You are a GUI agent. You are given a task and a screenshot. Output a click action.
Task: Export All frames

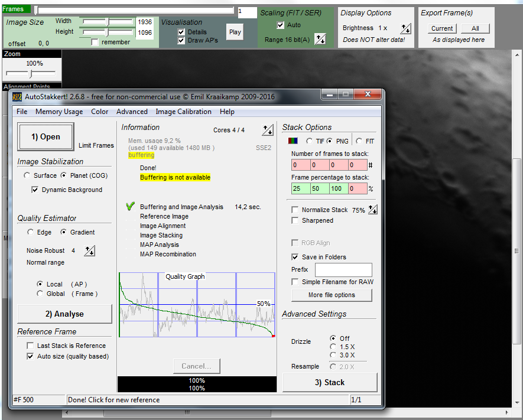point(475,29)
